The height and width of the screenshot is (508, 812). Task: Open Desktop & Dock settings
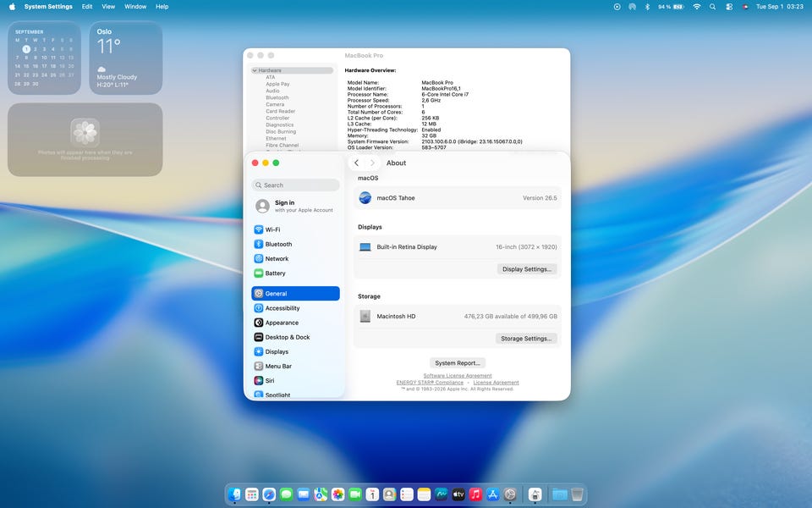[x=295, y=337]
